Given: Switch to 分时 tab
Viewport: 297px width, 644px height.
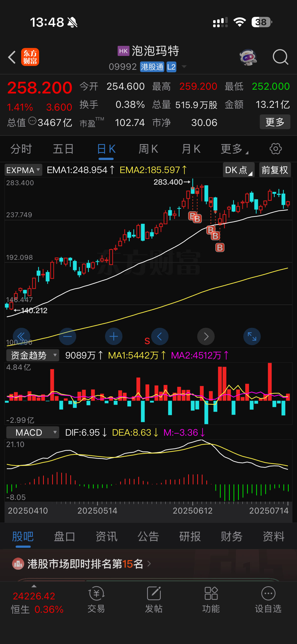Looking at the screenshot, I should (21, 149).
